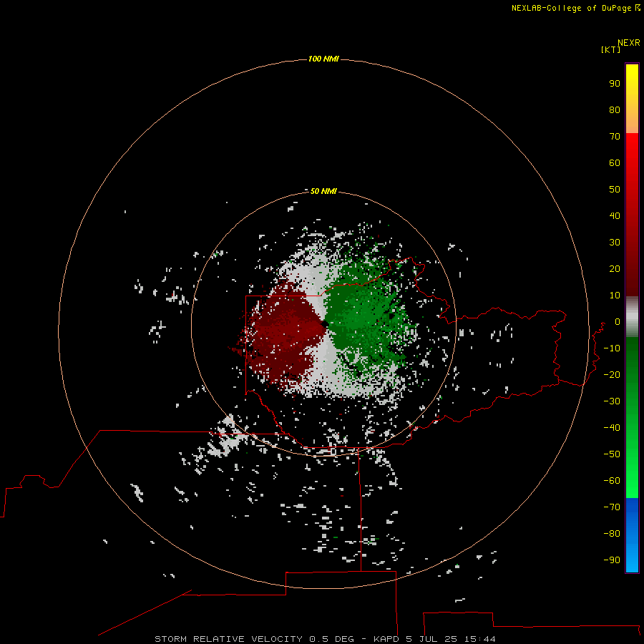Click the [KT] units label

coord(611,49)
